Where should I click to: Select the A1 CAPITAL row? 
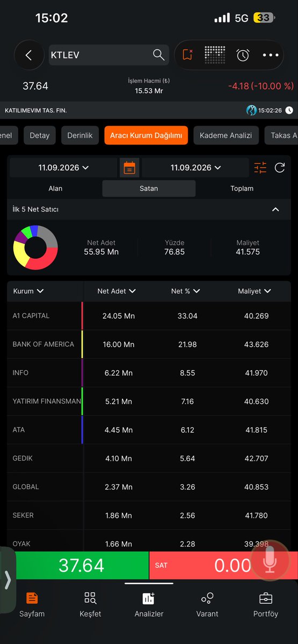pyautogui.click(x=149, y=316)
